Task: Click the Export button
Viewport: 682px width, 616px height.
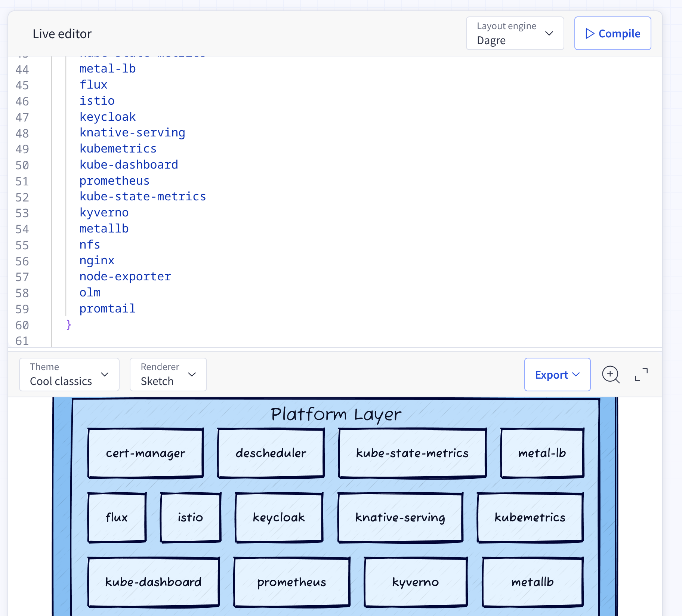Action: point(557,375)
